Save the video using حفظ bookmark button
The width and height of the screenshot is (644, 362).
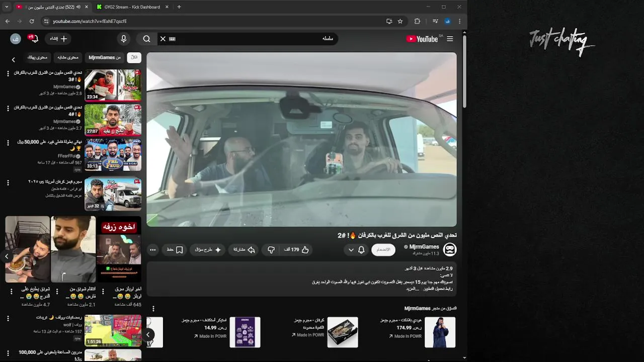tap(175, 249)
